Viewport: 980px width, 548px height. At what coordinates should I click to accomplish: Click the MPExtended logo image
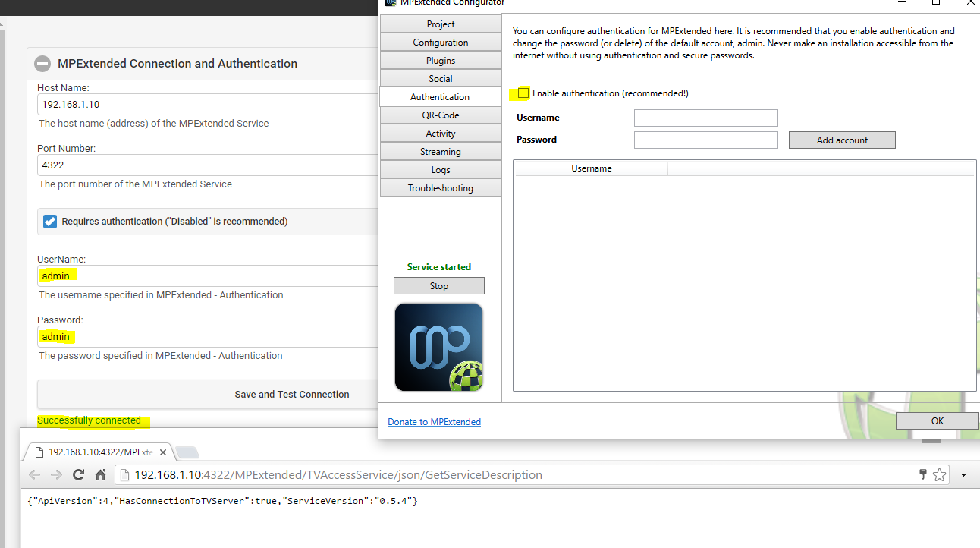pos(439,347)
